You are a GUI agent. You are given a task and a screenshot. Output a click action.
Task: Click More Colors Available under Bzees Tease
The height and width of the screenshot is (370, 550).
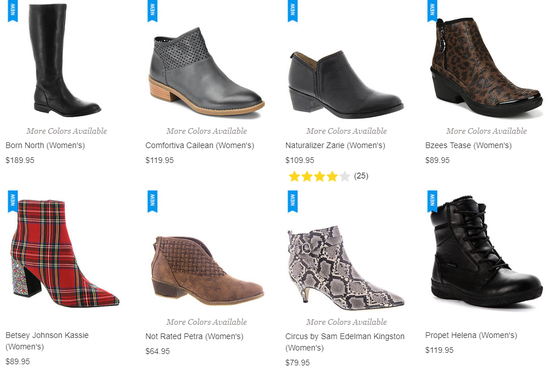coord(486,131)
